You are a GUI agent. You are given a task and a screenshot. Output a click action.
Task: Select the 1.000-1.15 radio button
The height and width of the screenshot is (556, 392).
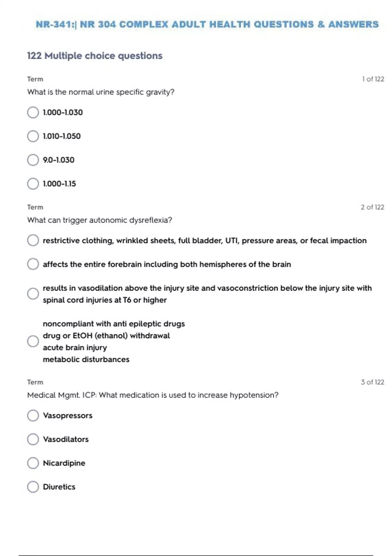pos(33,184)
